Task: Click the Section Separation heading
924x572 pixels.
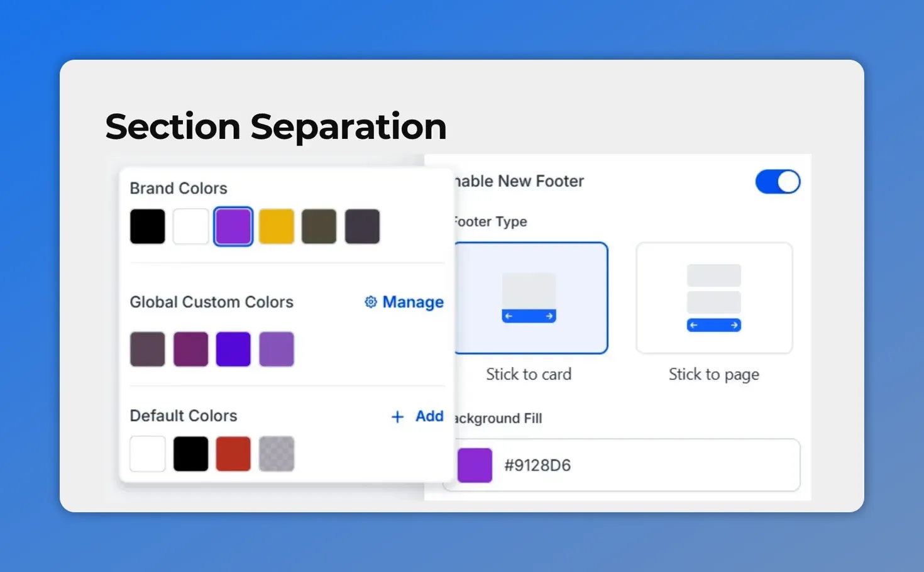Action: [275, 126]
